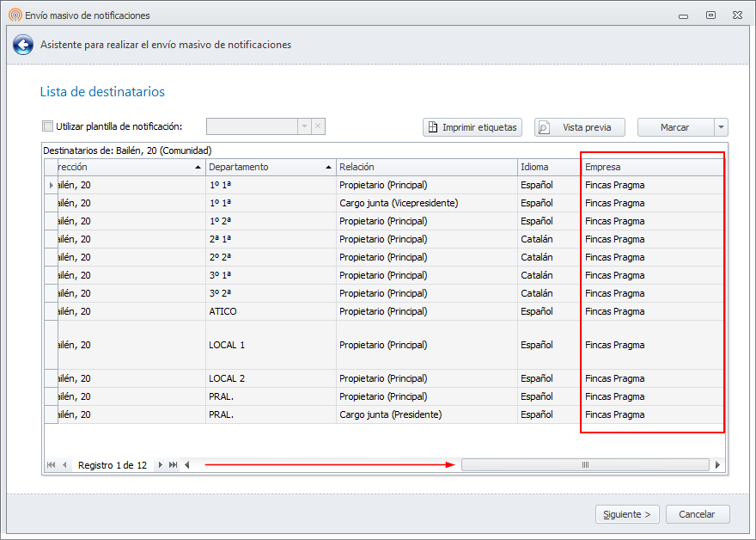Viewport: 756px width, 540px height.
Task: Click the Relación column header
Action: click(427, 167)
